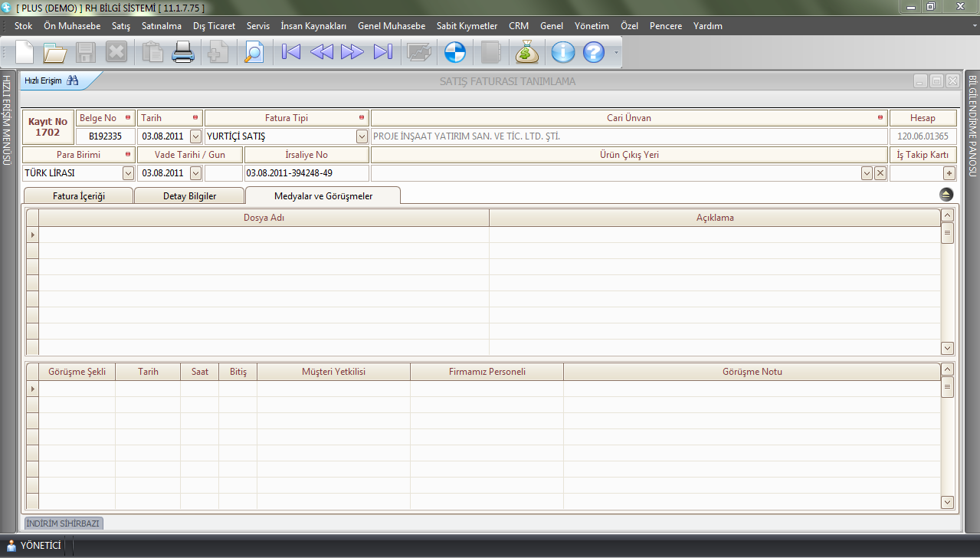
Task: Click the Hızlı Erişim tab
Action: [x=51, y=80]
